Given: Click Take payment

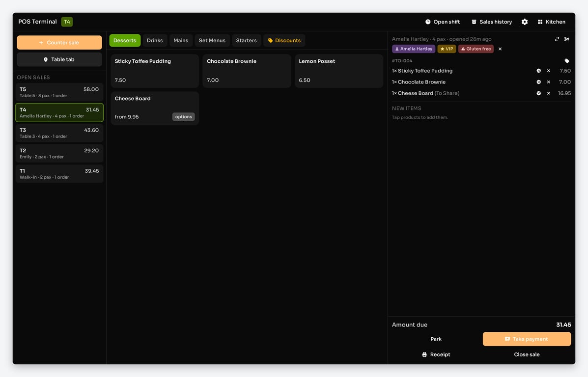Looking at the screenshot, I should [x=527, y=339].
